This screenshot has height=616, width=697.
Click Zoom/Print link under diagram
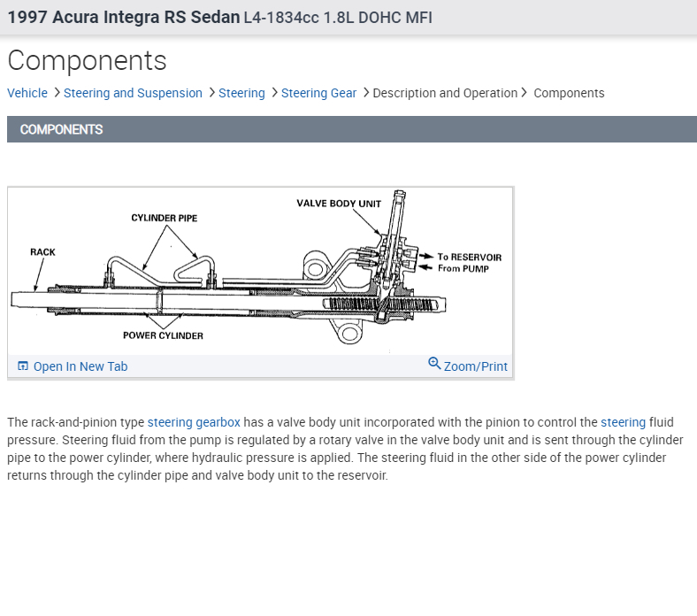(x=475, y=366)
